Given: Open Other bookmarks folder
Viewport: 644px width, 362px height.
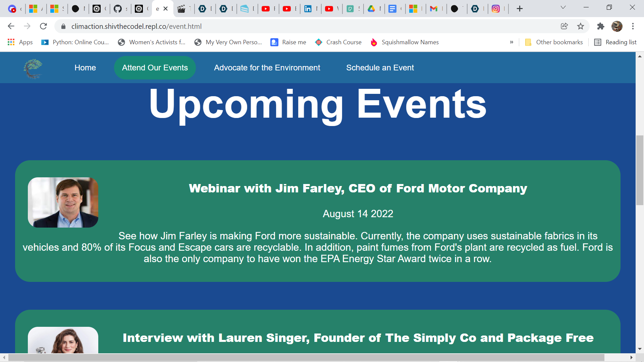Looking at the screenshot, I should tap(554, 42).
